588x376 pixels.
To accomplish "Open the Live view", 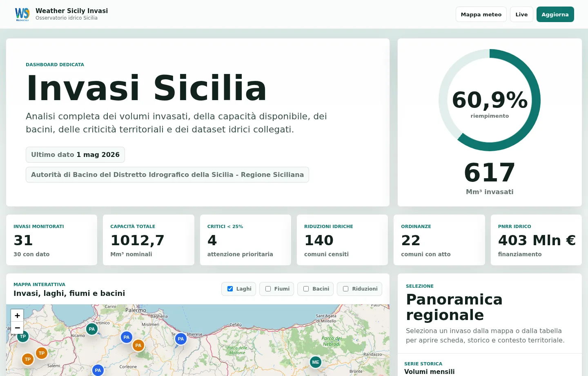I will tap(521, 14).
